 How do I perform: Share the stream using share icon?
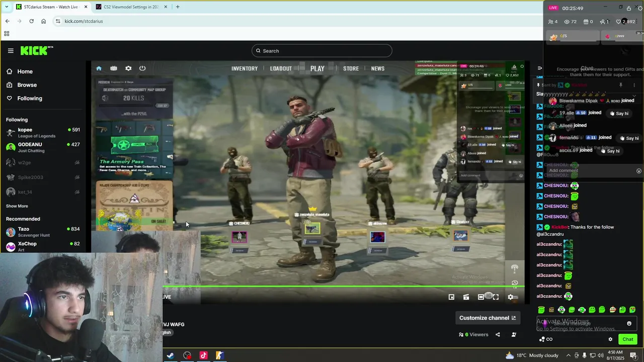498,335
